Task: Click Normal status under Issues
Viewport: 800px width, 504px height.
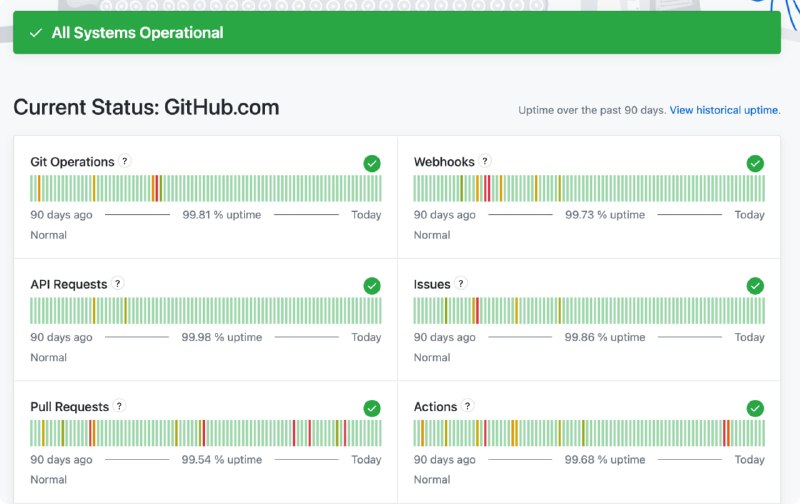Action: coord(432,358)
